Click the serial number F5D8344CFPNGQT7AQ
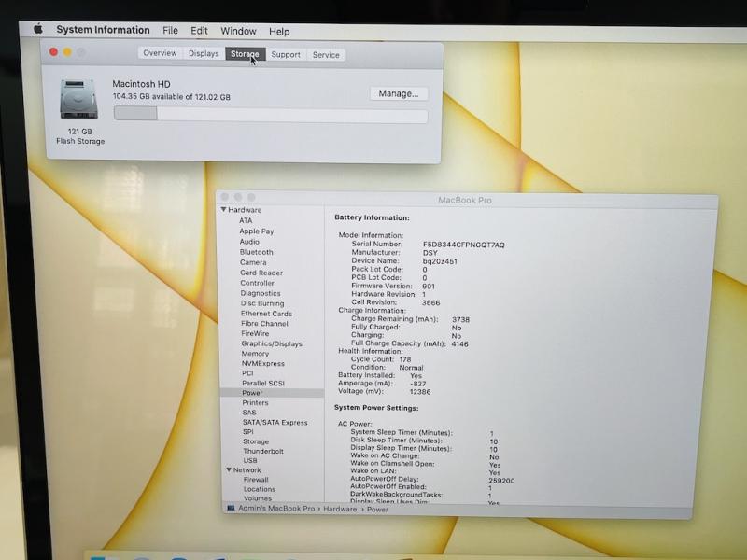The image size is (747, 560). coord(463,245)
